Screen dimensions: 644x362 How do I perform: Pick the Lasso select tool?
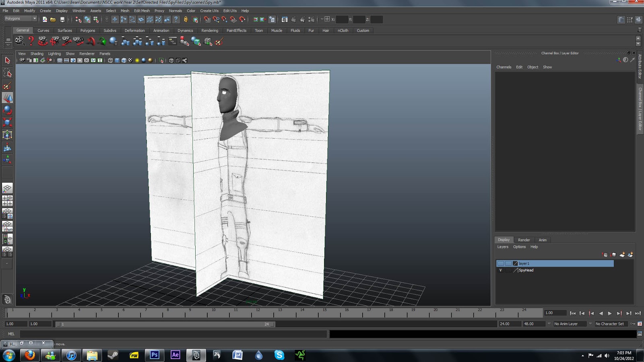tap(7, 73)
